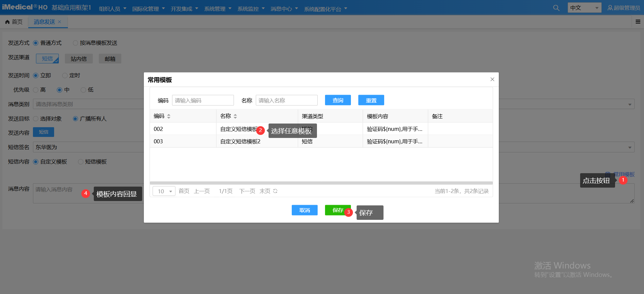Open the 系统管理 menu
Viewport: 644px width, 294px height.
217,9
